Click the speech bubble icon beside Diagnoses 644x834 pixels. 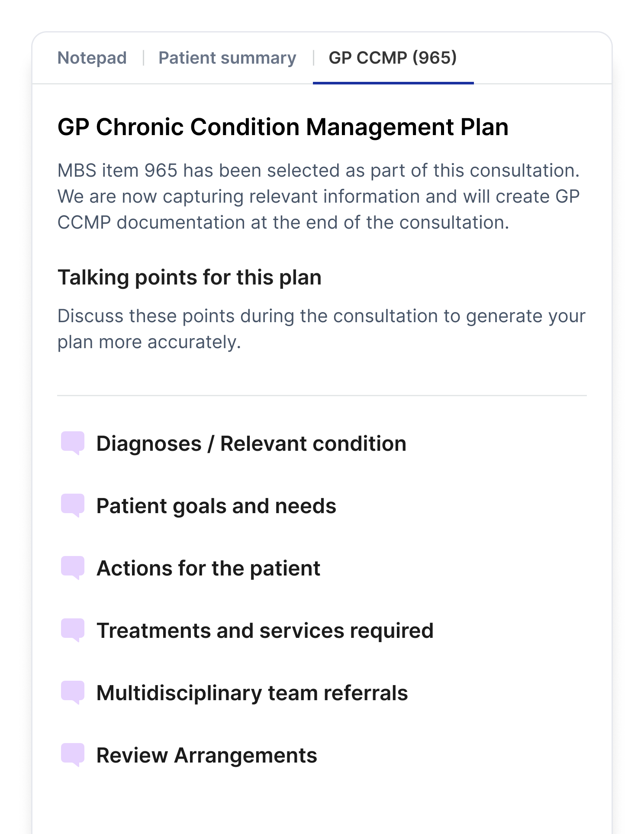[x=72, y=443]
